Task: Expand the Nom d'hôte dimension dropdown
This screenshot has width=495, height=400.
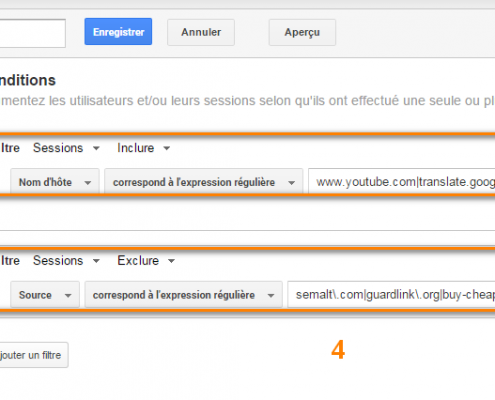Action: tap(55, 182)
